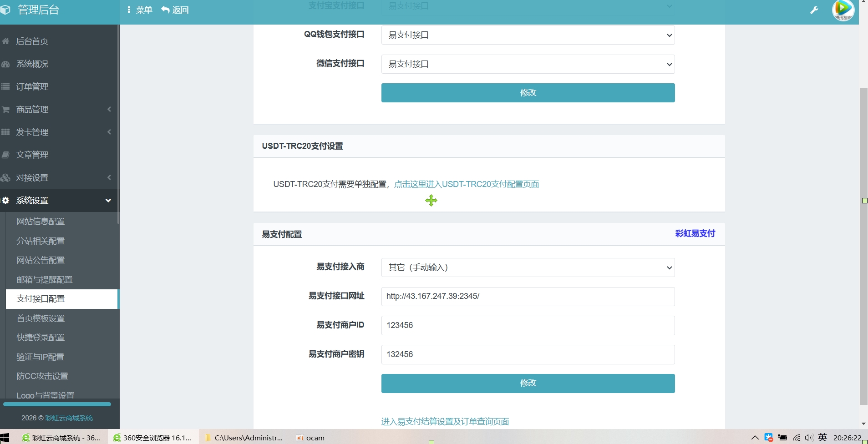Click the sidebar horizontal scrollbar

57,404
